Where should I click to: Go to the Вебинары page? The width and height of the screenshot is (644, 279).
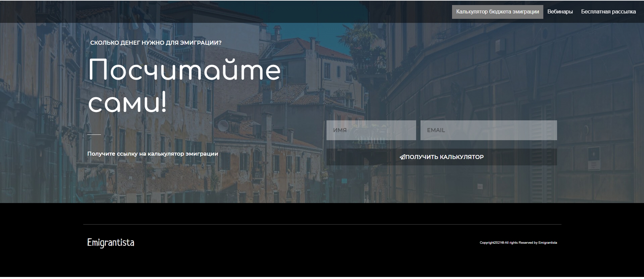pyautogui.click(x=560, y=12)
